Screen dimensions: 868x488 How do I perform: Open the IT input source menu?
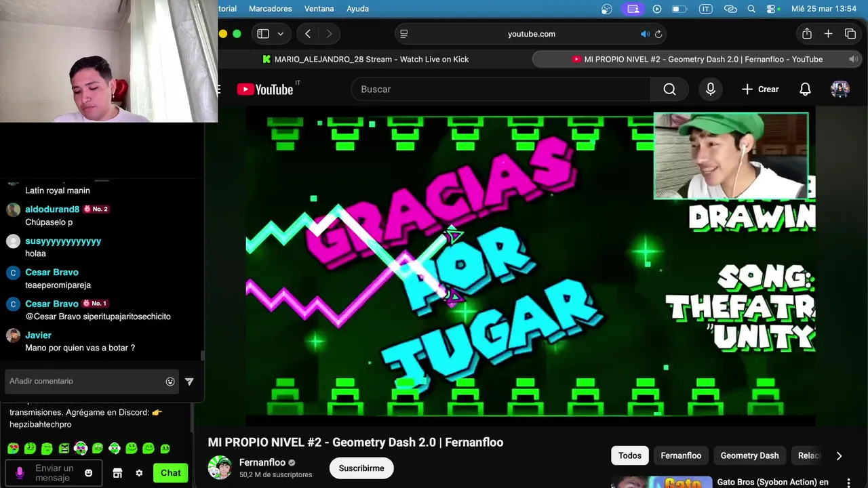tap(705, 9)
